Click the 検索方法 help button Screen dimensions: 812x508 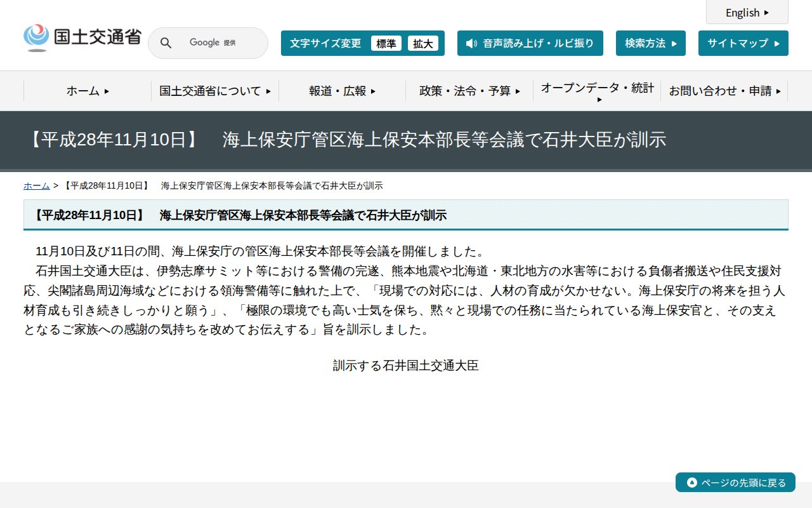point(650,43)
